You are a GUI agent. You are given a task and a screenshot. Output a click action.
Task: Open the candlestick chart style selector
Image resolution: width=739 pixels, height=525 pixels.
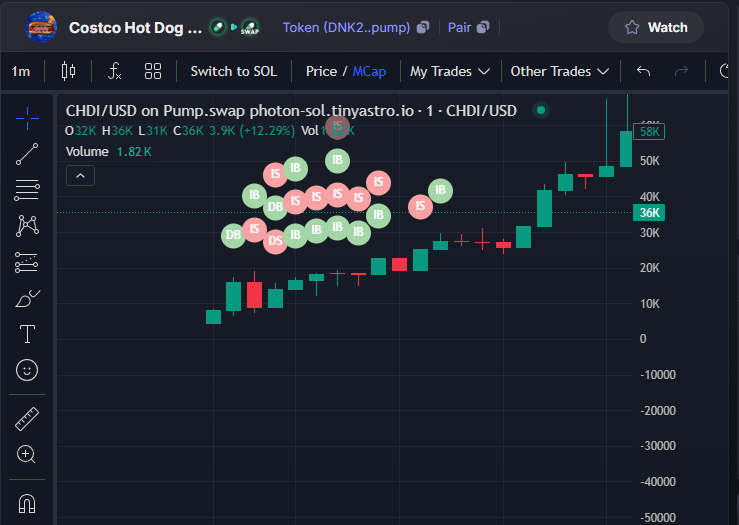pyautogui.click(x=68, y=71)
